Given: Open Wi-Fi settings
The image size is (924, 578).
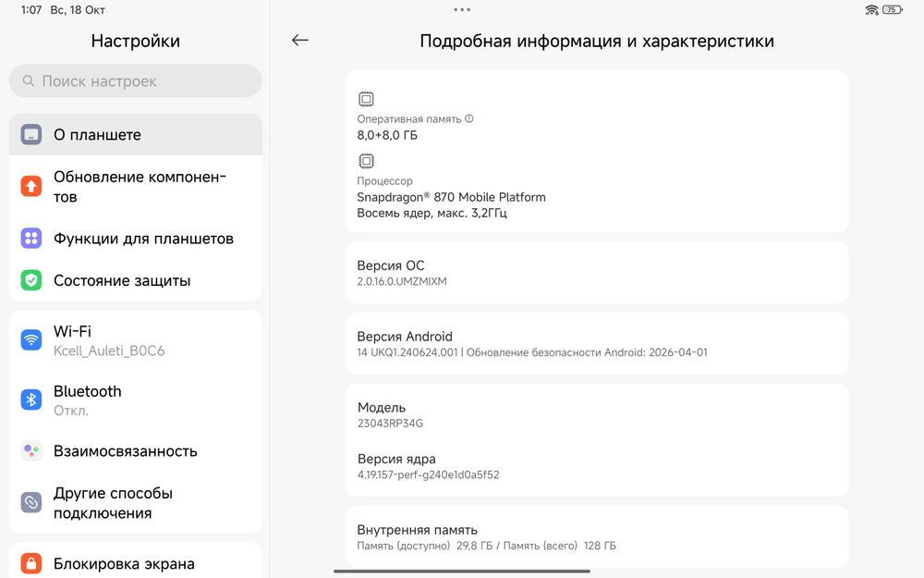Looking at the screenshot, I should [x=136, y=340].
